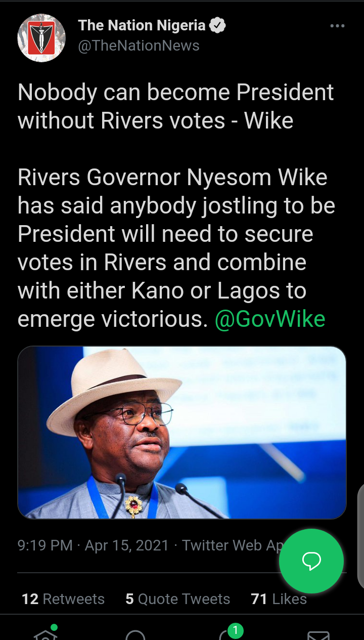View the 12 Retweets list
The width and height of the screenshot is (364, 640).
point(63,599)
